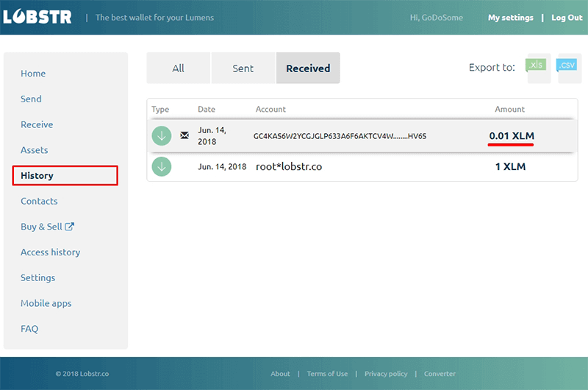Open the Contacts page
588x390 pixels.
click(x=39, y=201)
